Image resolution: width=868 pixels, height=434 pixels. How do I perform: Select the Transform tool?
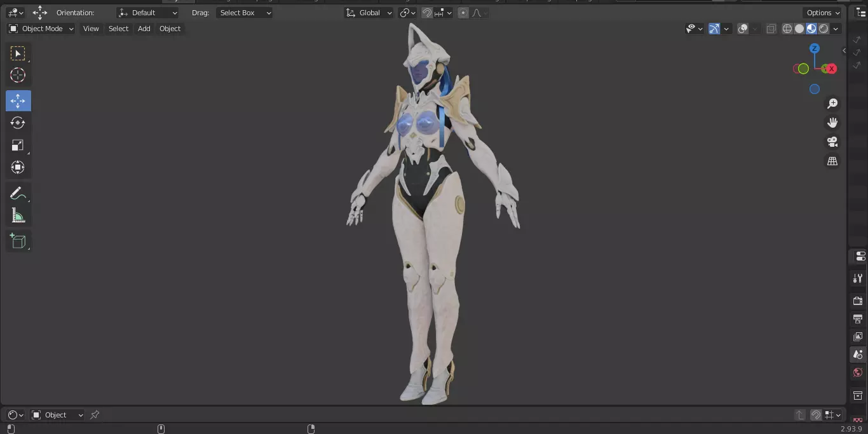[x=18, y=168]
